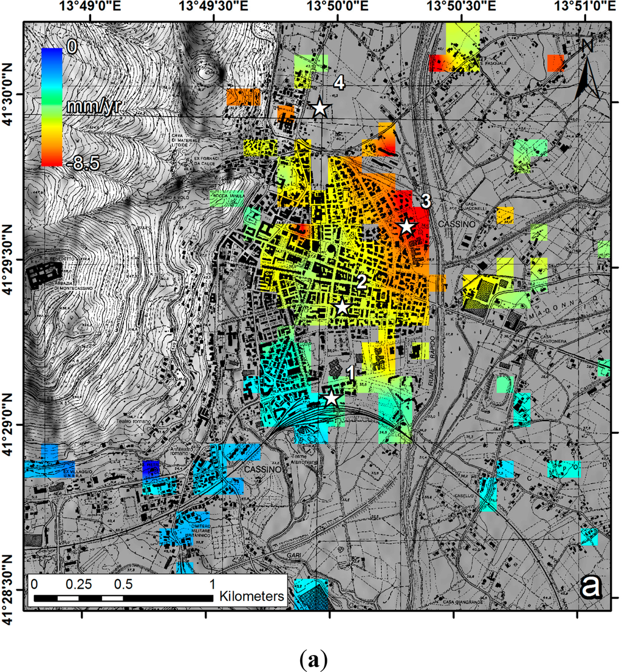
Task: Click the longitude label 13°49'0"E
Action: (x=90, y=7)
